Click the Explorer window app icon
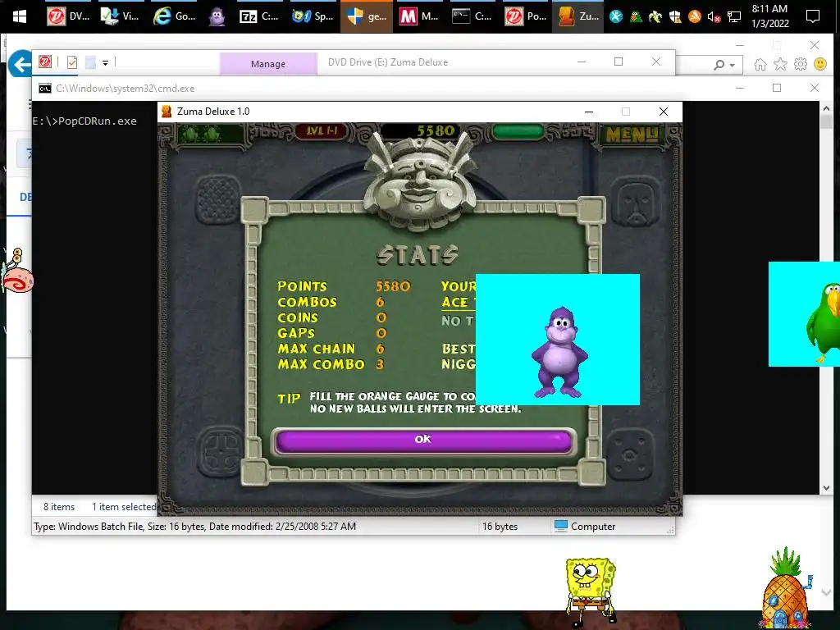Viewport: 840px width, 630px height. (45, 62)
